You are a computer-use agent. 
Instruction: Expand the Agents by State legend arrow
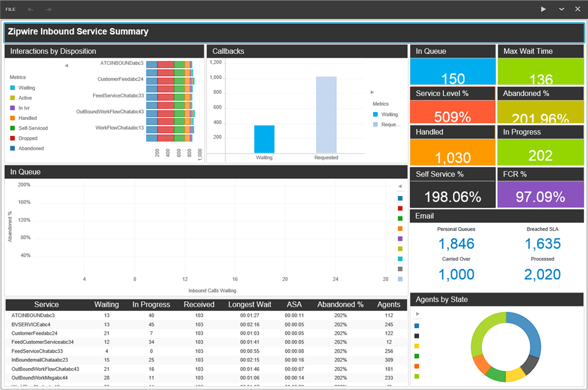417,314
